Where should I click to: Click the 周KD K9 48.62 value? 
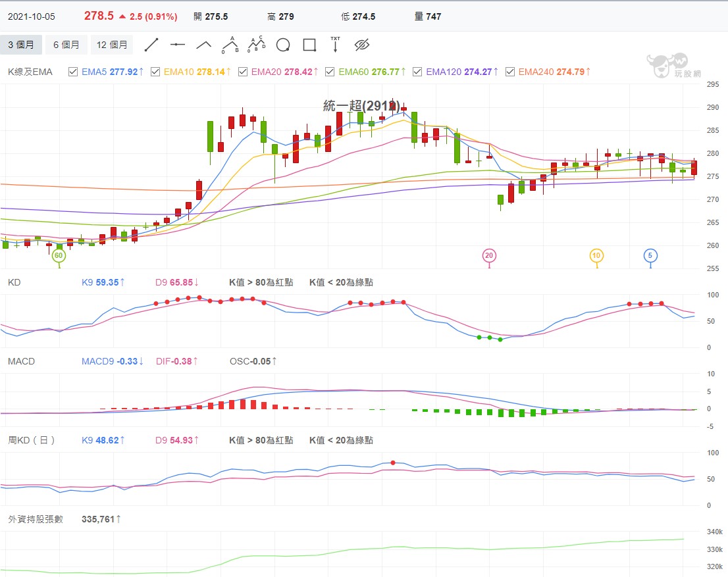click(x=103, y=440)
